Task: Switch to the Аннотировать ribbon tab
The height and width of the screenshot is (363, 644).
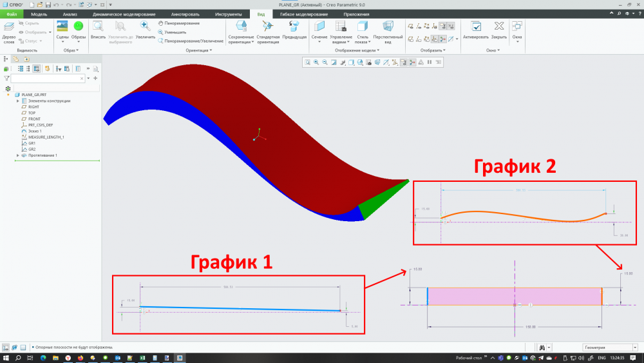Action: pyautogui.click(x=185, y=14)
